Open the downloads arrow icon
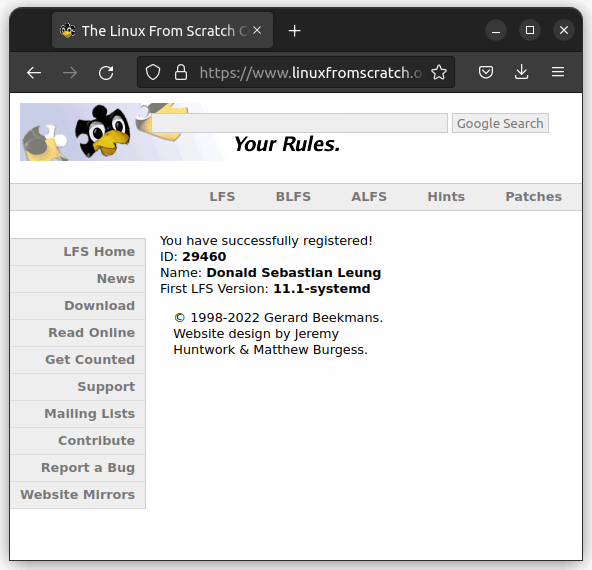The width and height of the screenshot is (592, 570). (x=521, y=72)
